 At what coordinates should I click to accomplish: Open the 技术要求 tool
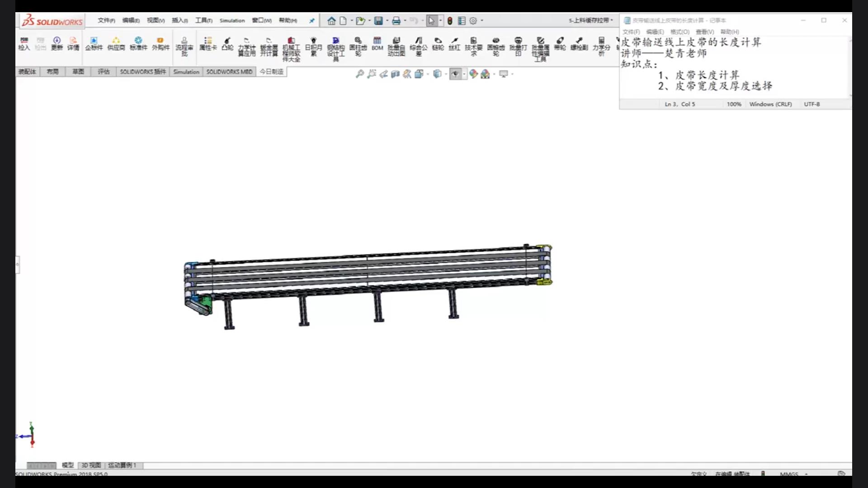coord(474,47)
